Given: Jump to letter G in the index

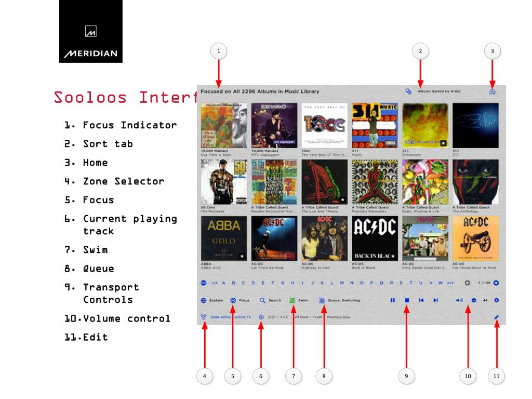Looking at the screenshot, I should [283, 283].
